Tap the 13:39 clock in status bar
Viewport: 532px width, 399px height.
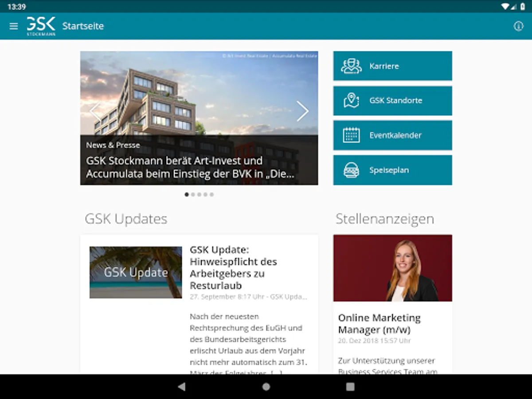(16, 7)
